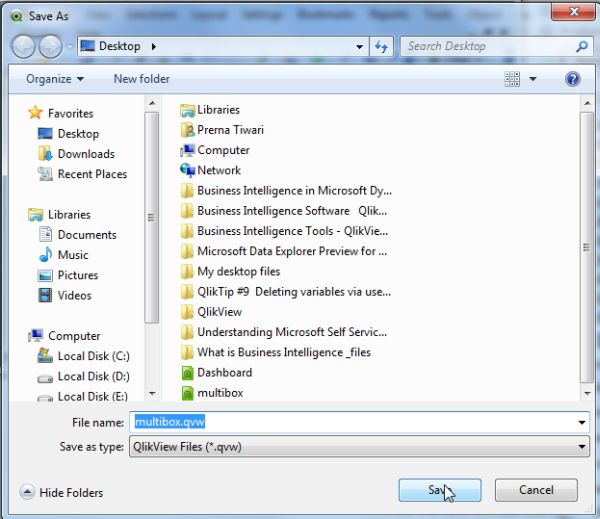Click the Refresh icon beside the address bar

tap(381, 47)
